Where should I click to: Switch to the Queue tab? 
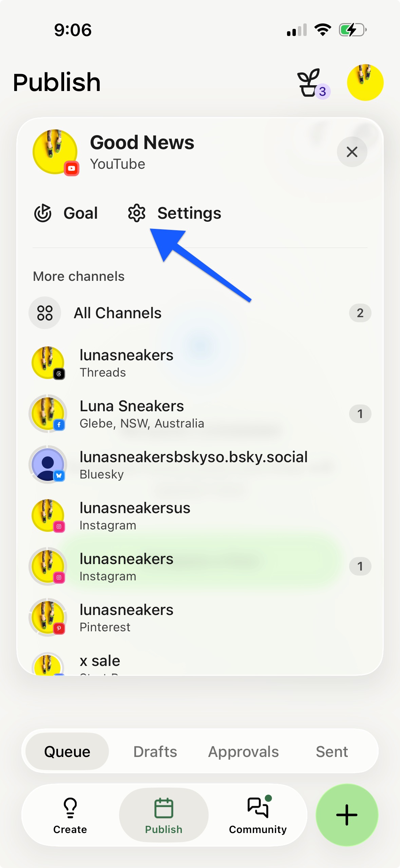coord(67,752)
